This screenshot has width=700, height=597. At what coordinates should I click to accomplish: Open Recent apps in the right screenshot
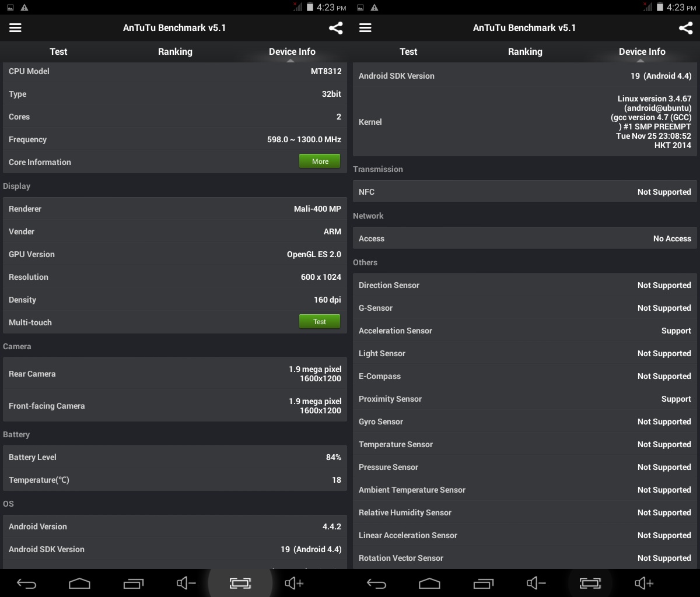tap(484, 583)
